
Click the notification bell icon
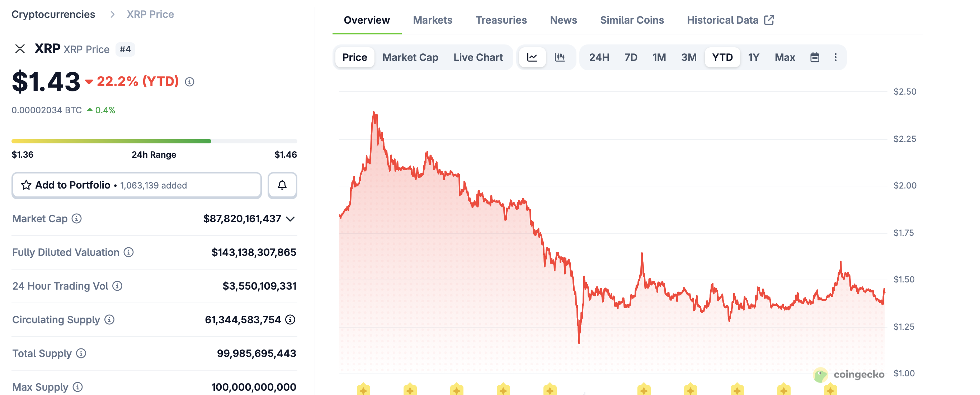coord(282,185)
